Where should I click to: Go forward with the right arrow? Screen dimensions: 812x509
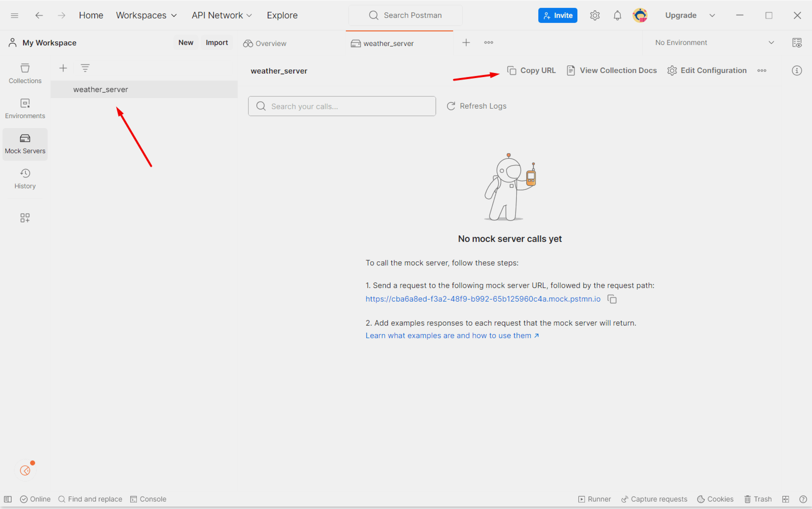click(x=61, y=16)
